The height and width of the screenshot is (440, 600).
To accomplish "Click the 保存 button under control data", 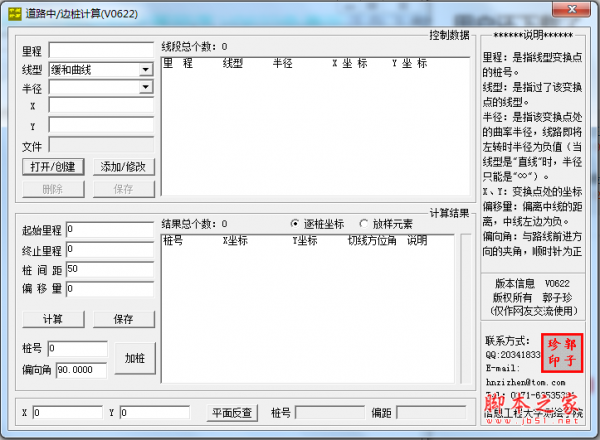I will tap(124, 189).
